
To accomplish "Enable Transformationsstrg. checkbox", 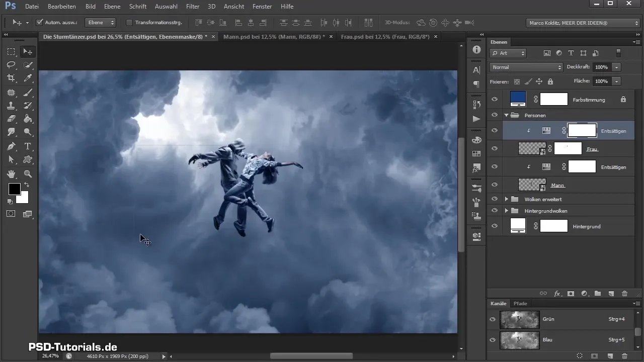I will coord(129,23).
